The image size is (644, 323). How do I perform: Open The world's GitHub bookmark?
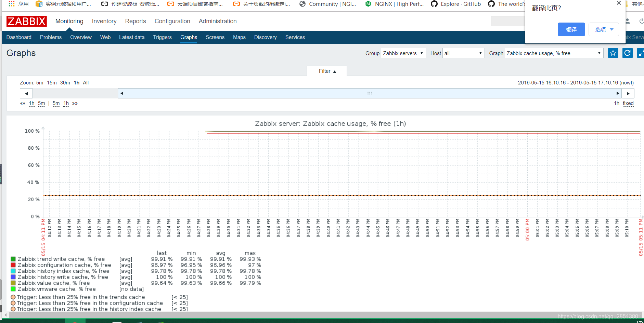point(507,4)
